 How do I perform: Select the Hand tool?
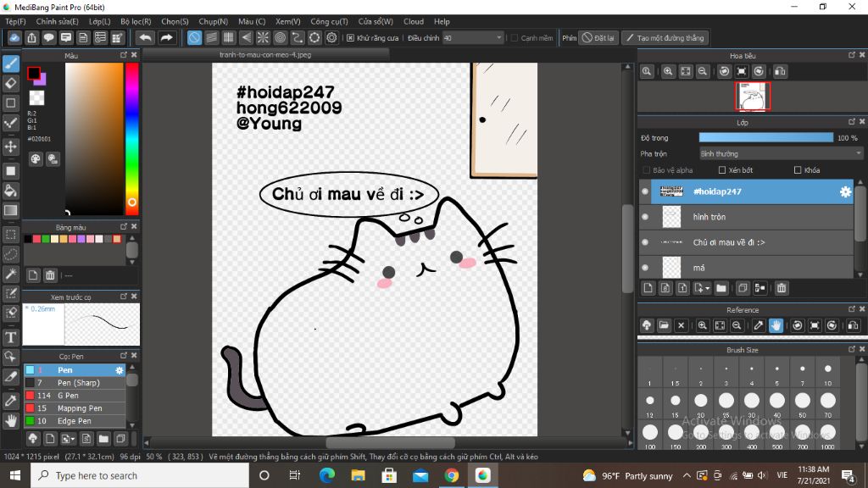(x=10, y=421)
